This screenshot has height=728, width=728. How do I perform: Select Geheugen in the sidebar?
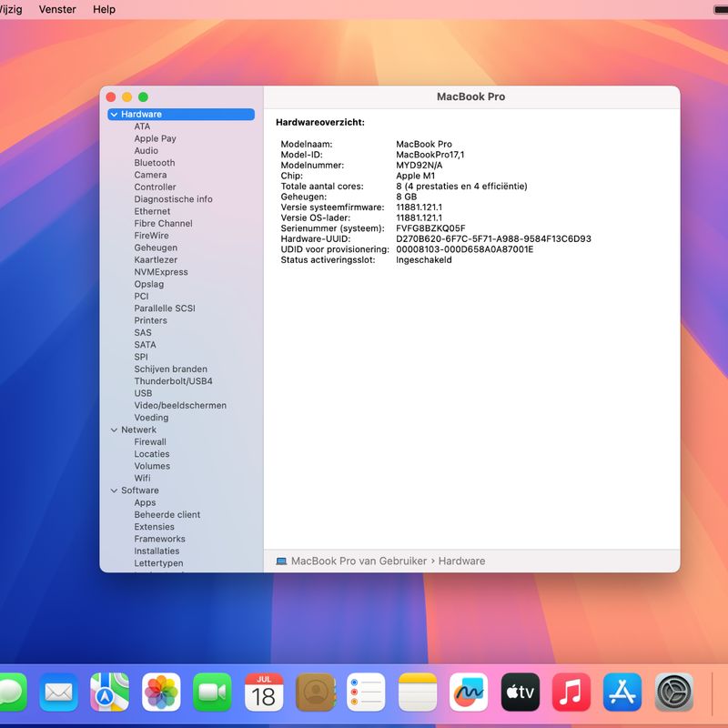156,248
